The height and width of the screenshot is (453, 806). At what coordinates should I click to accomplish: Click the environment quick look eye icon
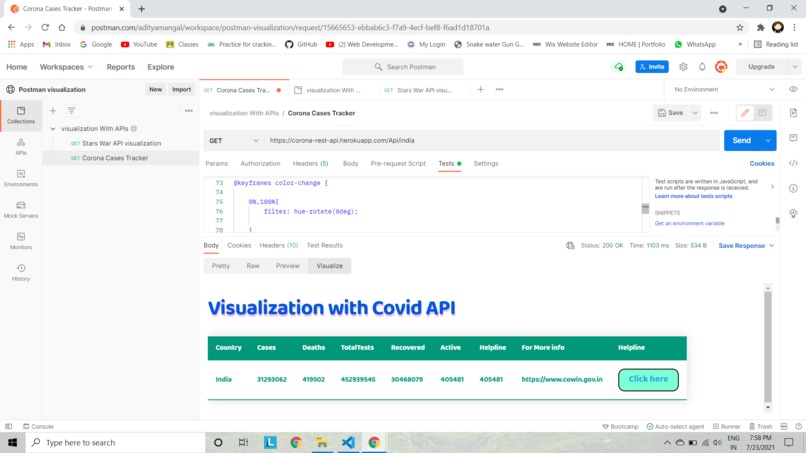point(793,89)
